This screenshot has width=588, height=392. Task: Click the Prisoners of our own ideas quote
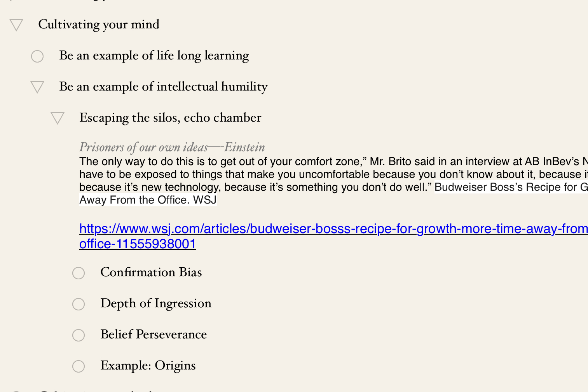[172, 147]
